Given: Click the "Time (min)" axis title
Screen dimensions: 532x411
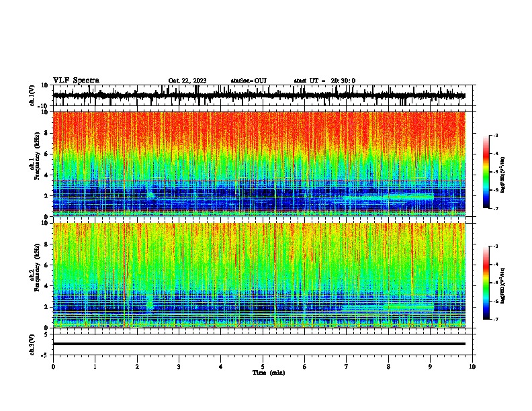Looking at the screenshot, I should tap(269, 373).
